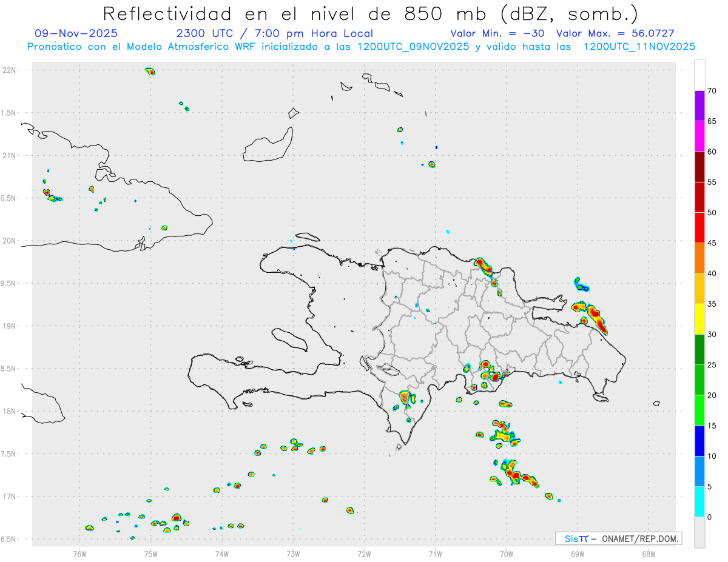Screen dimensions: 728x562
Task: Click the '60' colorbar scale label
Action: pos(712,152)
